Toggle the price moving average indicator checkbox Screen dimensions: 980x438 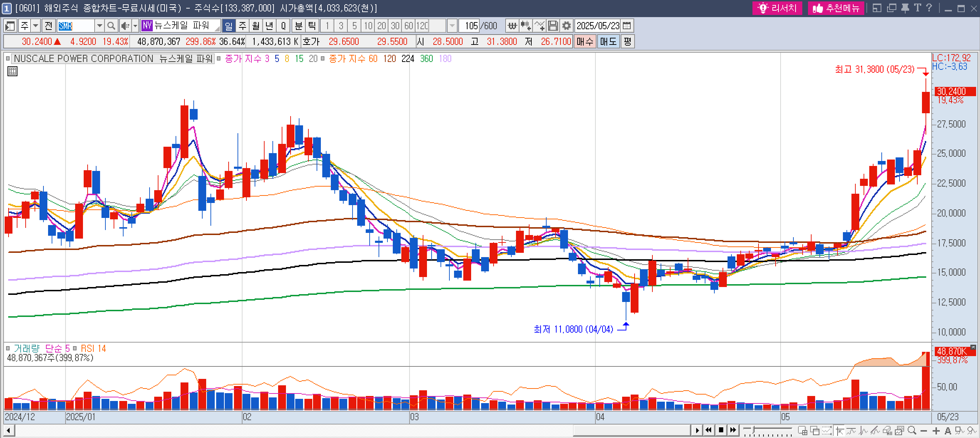pos(219,59)
